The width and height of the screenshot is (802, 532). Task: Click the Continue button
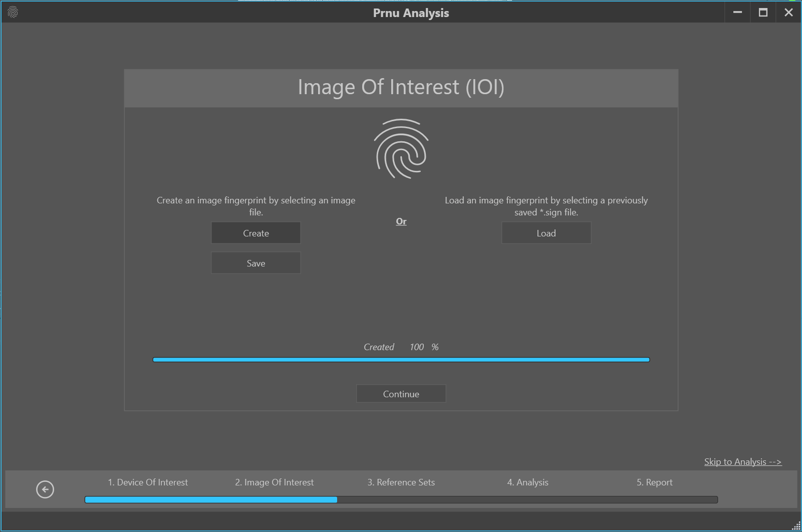(401, 394)
